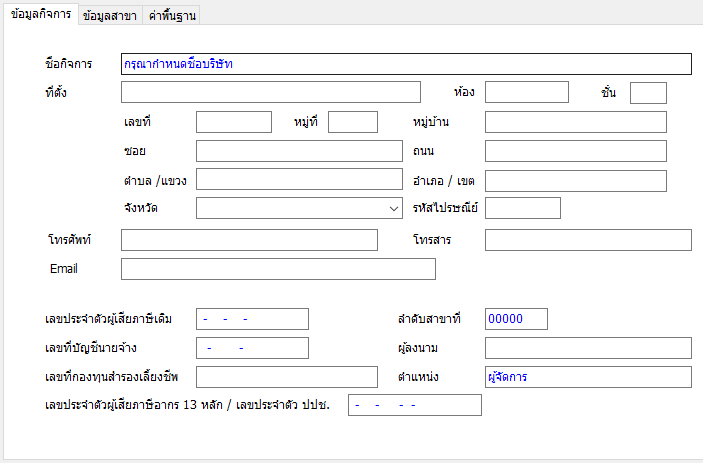Click the รหัสไปรษณีย์ postal code box
Screen dimensions: 703x463
(x=523, y=208)
